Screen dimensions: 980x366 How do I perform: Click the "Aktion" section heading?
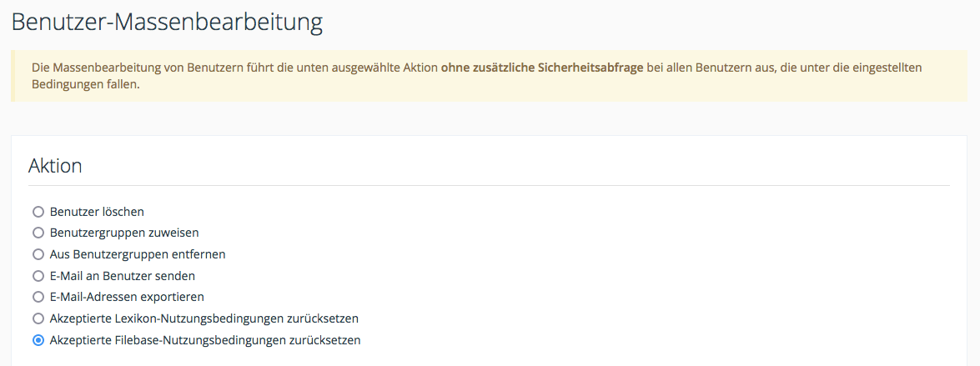(x=55, y=165)
